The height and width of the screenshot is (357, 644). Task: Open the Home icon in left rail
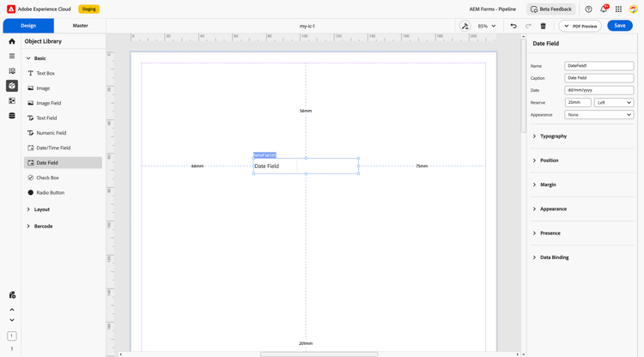point(12,41)
